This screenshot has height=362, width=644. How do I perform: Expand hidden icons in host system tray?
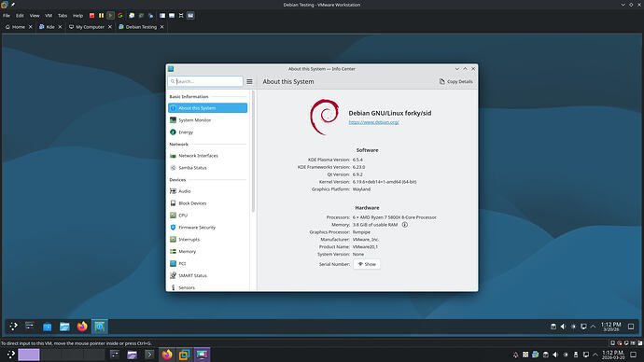click(595, 355)
